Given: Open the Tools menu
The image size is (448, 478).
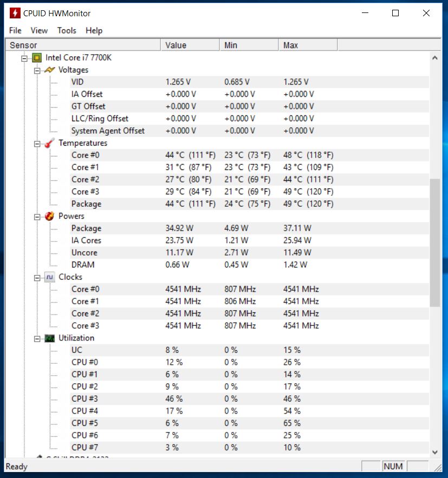Looking at the screenshot, I should 67,30.
